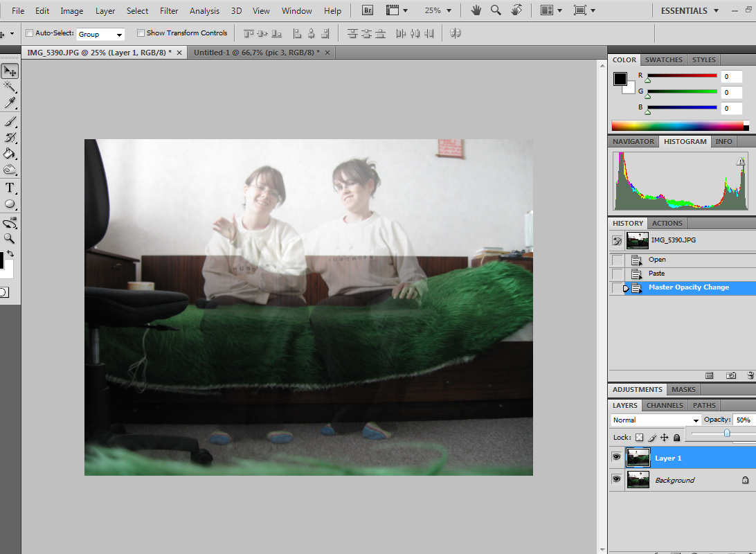Enable the Auto-Select checkbox
The height and width of the screenshot is (554, 756).
29,33
